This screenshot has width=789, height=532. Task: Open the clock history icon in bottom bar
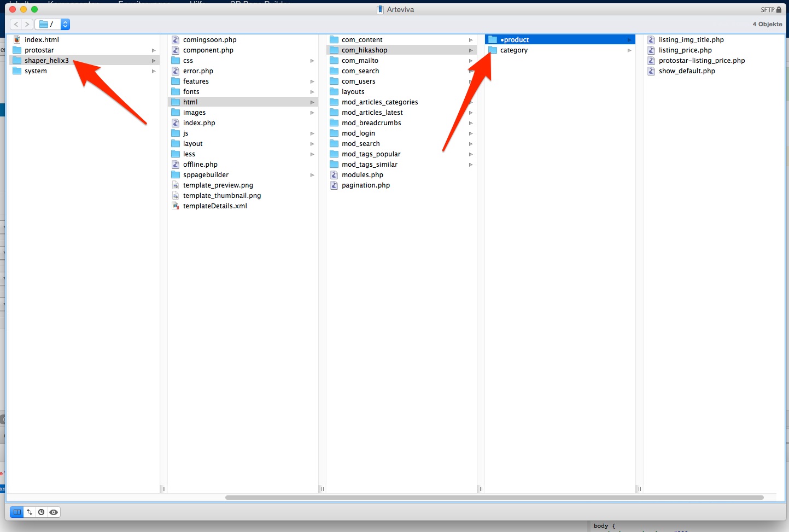(41, 512)
